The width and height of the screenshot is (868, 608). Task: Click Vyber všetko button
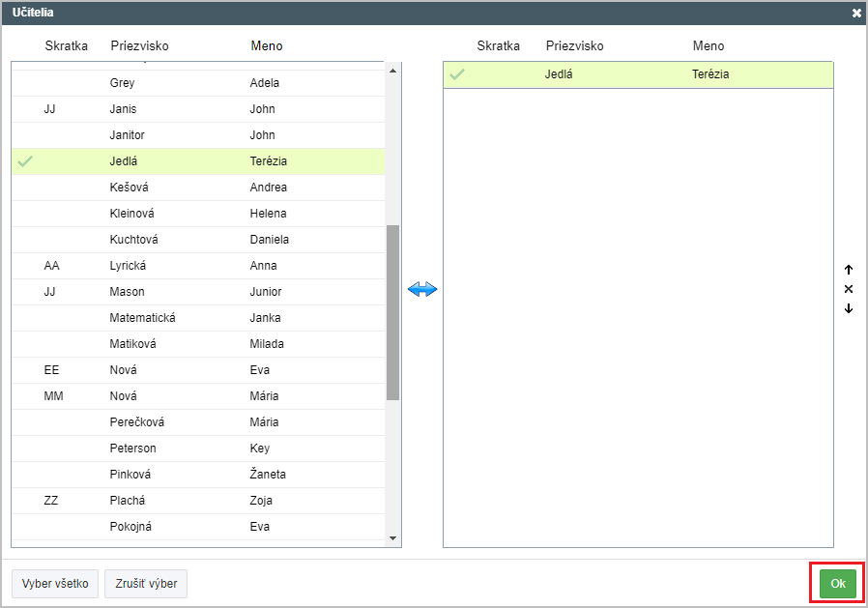point(55,584)
